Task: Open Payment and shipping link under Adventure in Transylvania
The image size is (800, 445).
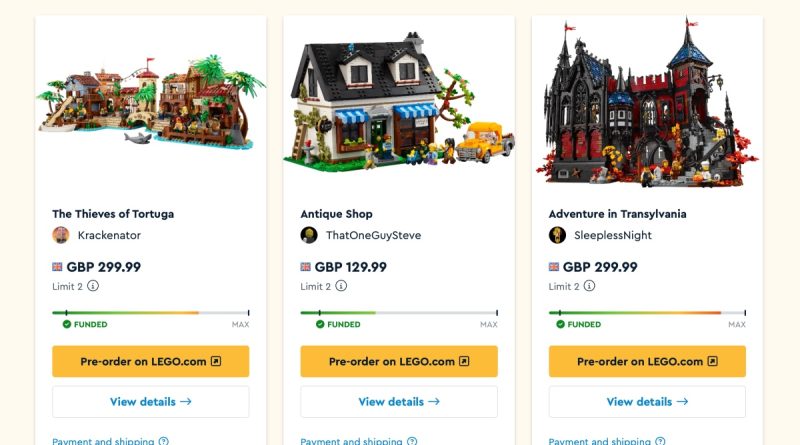Action: tap(599, 441)
